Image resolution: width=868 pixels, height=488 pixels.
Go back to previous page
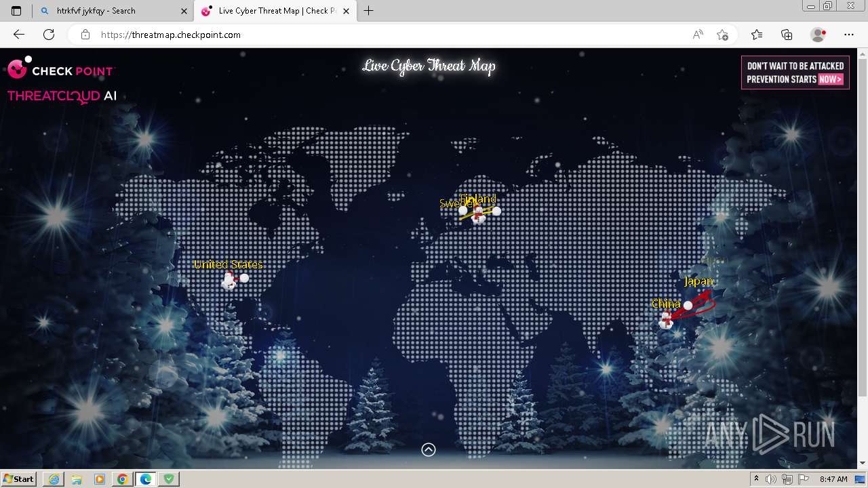point(19,35)
